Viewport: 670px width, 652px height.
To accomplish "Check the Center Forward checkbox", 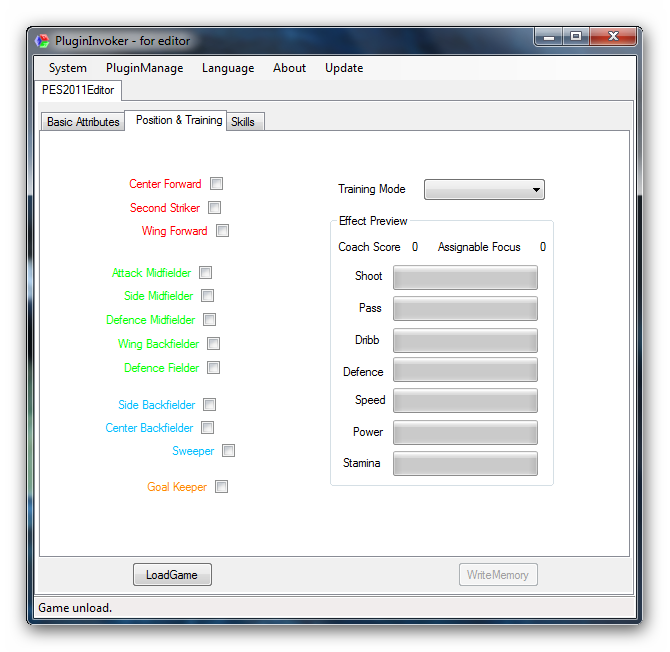I will [217, 184].
